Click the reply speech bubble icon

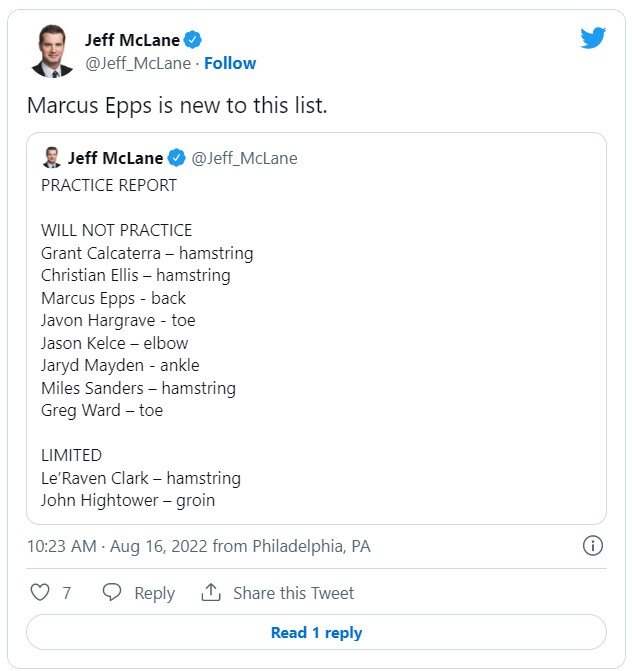(x=113, y=592)
